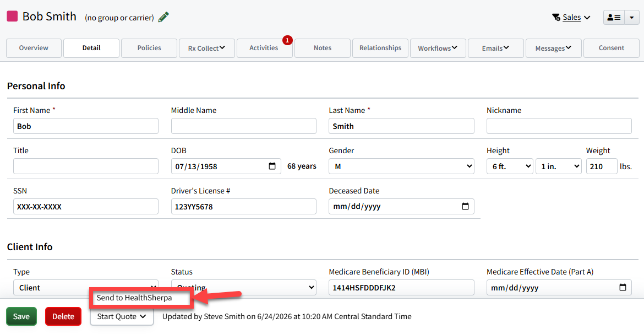The width and height of the screenshot is (644, 334).
Task: Open the Activities tab
Action: [x=265, y=48]
